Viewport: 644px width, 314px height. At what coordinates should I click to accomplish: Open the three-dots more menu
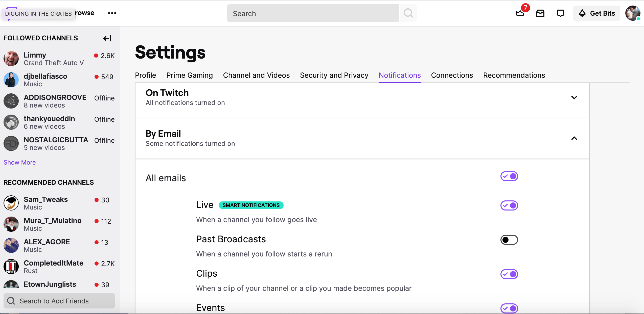click(112, 13)
